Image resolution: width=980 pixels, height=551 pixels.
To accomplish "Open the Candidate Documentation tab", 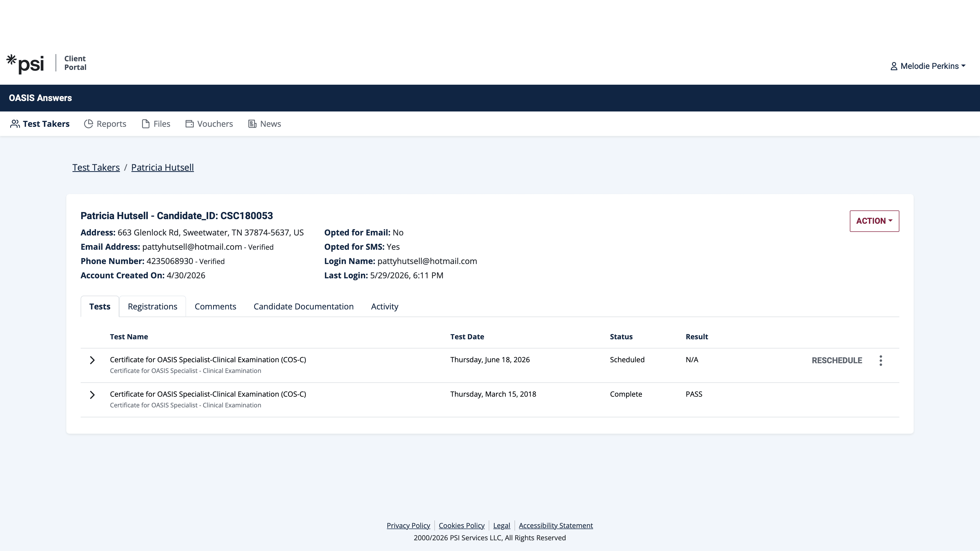I will [304, 306].
